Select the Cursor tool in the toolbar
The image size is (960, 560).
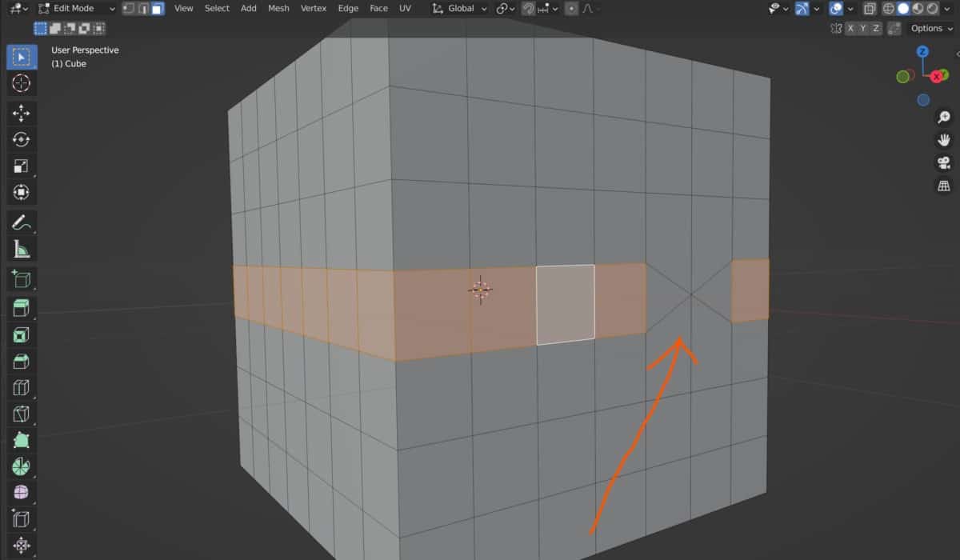coord(22,83)
